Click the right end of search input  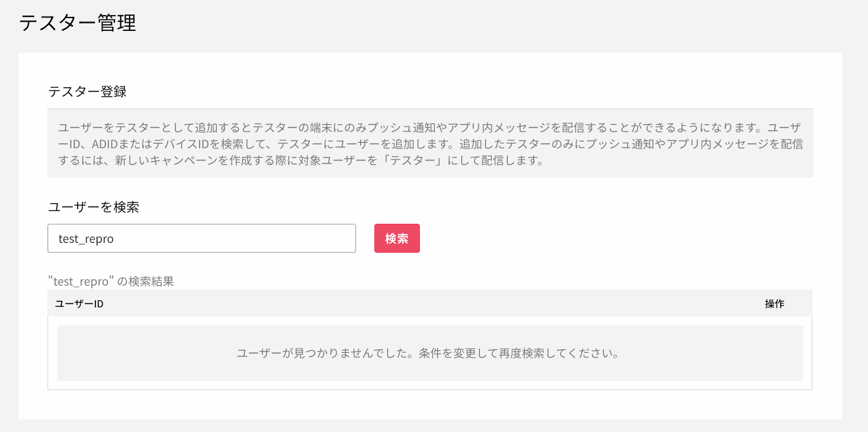point(342,238)
